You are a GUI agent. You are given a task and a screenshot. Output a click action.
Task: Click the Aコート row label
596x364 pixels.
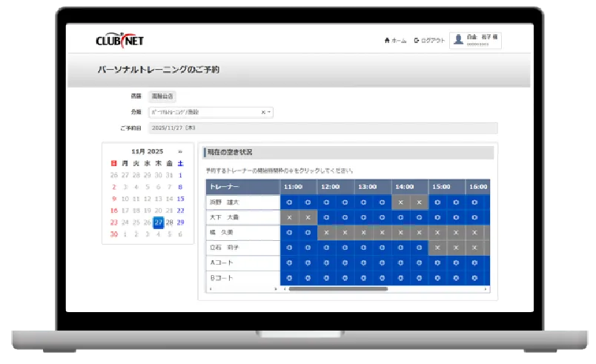click(x=222, y=263)
